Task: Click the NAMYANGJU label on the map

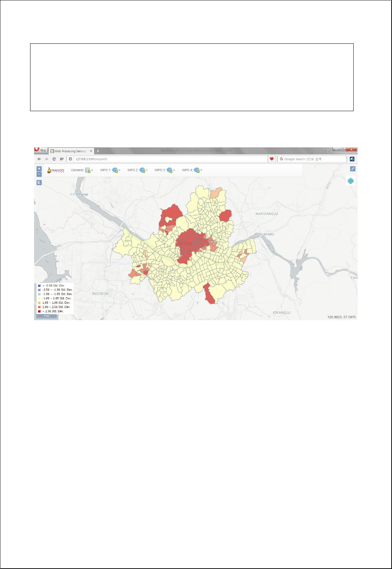Action: (x=267, y=214)
